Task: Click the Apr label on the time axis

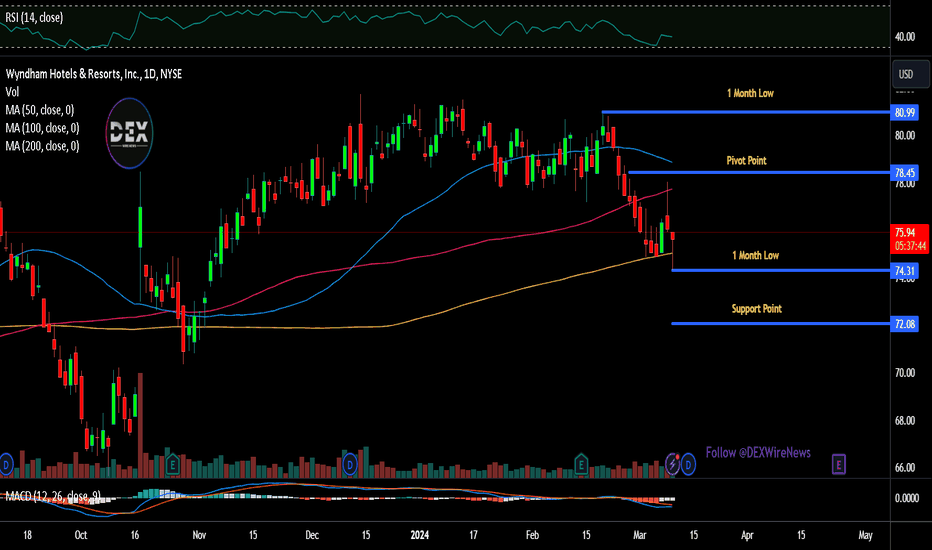Action: pyautogui.click(x=747, y=535)
